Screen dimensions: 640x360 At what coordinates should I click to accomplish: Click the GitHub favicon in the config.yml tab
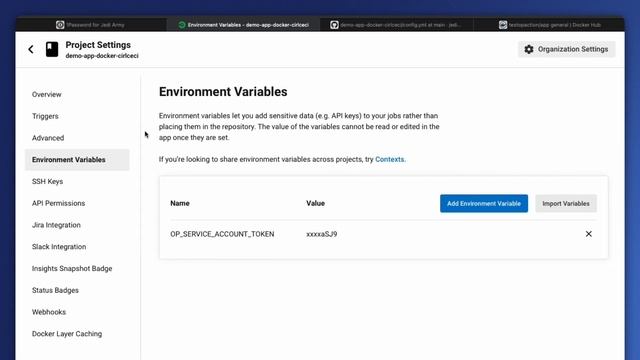click(x=334, y=25)
